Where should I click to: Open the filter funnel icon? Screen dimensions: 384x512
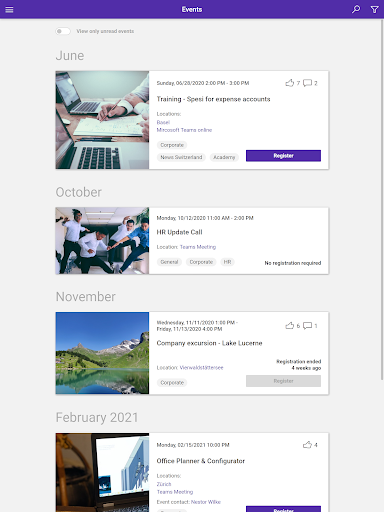click(375, 9)
